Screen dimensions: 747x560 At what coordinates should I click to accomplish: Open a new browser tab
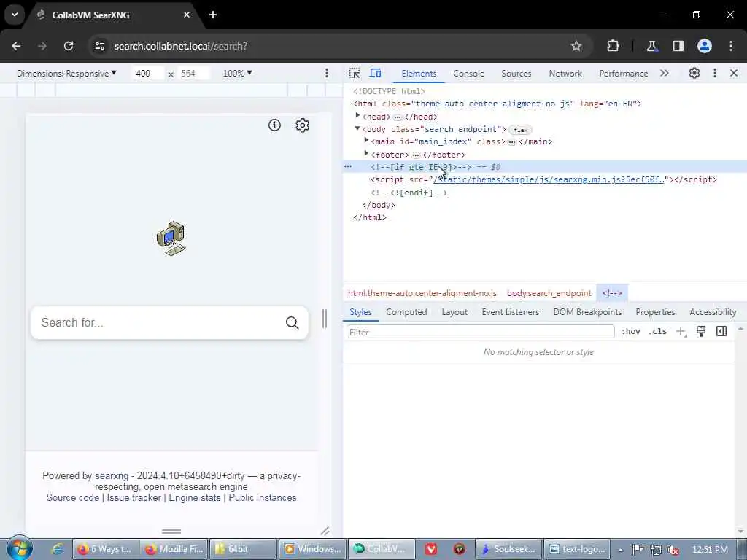click(213, 15)
